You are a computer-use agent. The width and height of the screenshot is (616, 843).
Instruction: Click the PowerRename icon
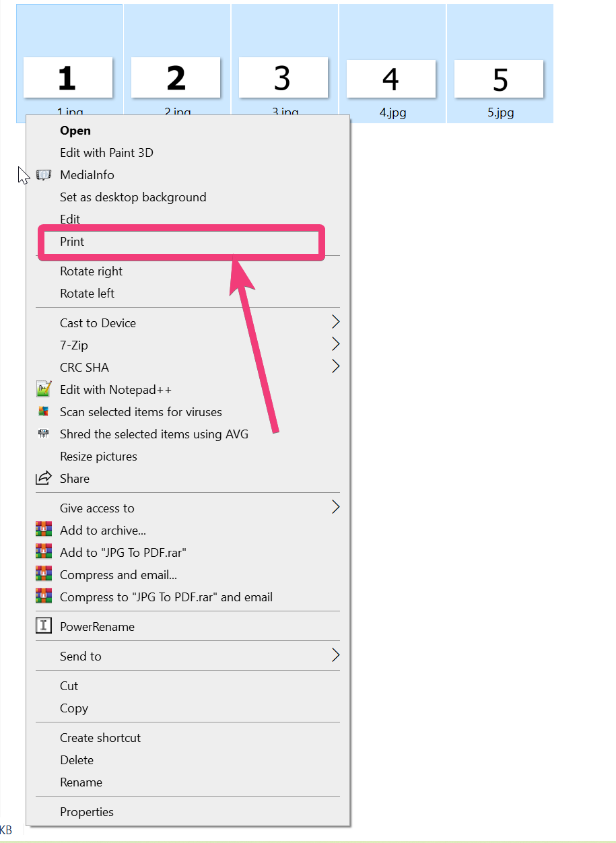pyautogui.click(x=43, y=626)
